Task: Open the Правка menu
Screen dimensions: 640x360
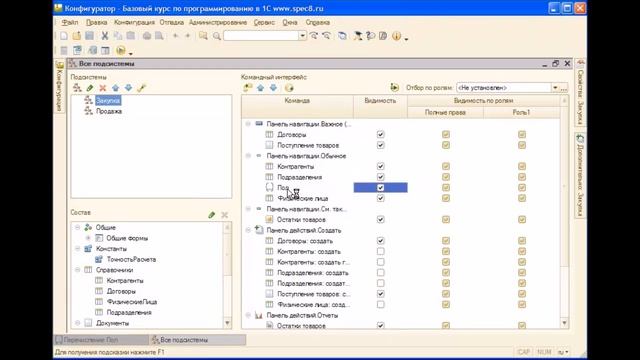Action: click(96, 22)
